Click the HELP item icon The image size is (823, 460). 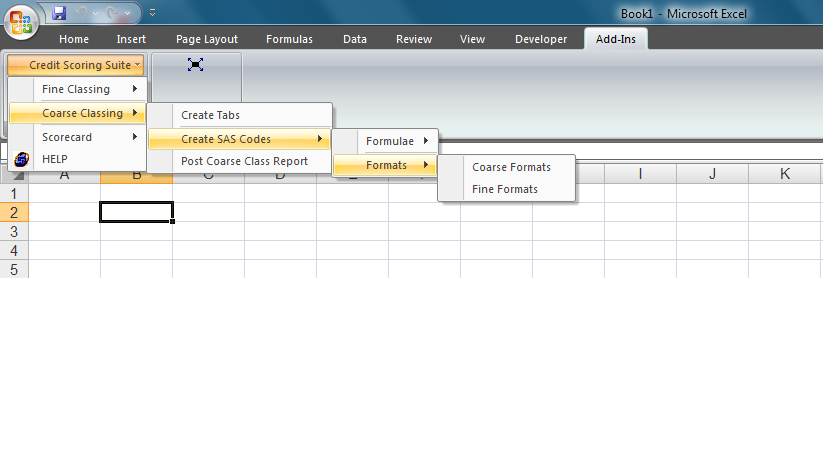22,159
